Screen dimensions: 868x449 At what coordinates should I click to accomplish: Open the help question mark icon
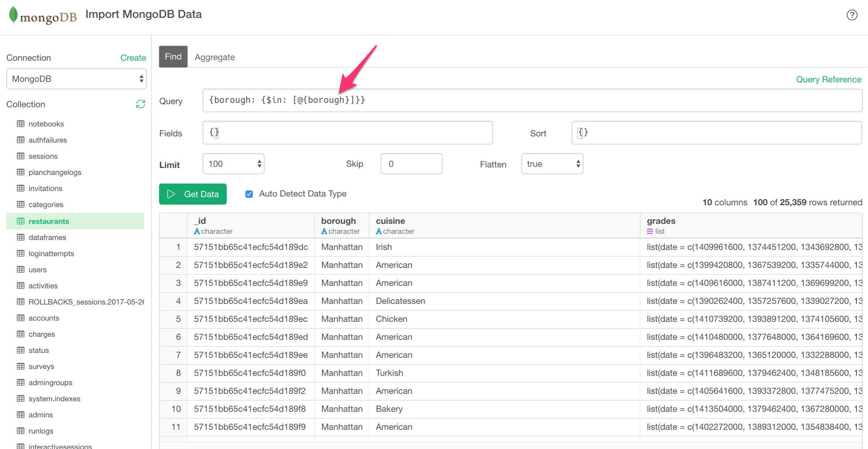[x=852, y=15]
